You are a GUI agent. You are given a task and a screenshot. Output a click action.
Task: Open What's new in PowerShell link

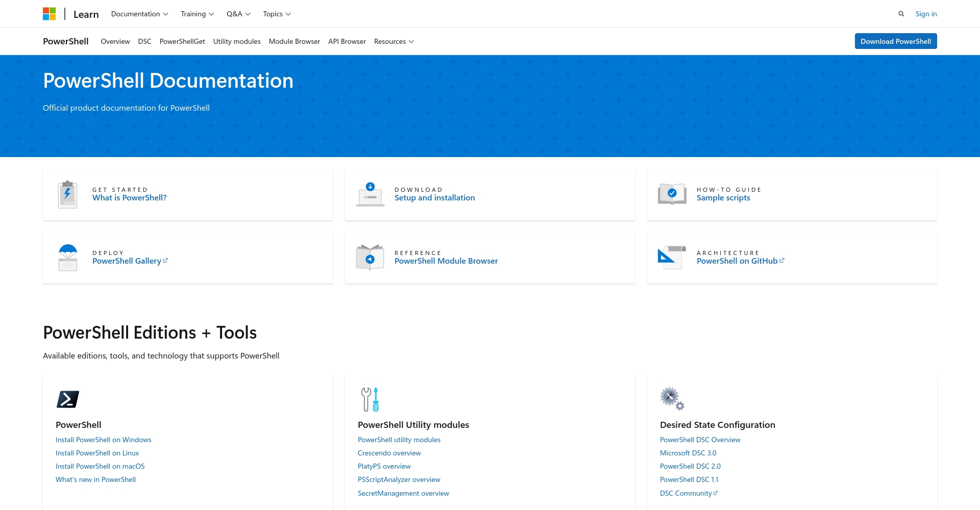(x=95, y=479)
